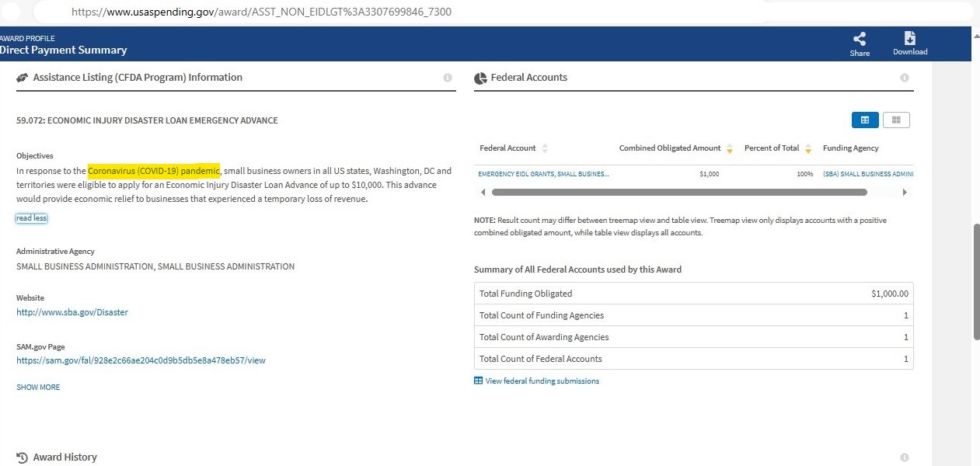Click the Small Business Administration agency text

155,266
